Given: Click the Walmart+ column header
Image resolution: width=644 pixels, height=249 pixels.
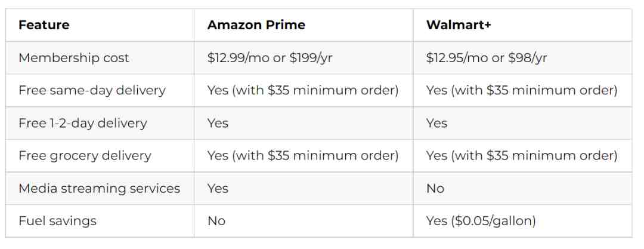Looking at the screenshot, I should [459, 24].
